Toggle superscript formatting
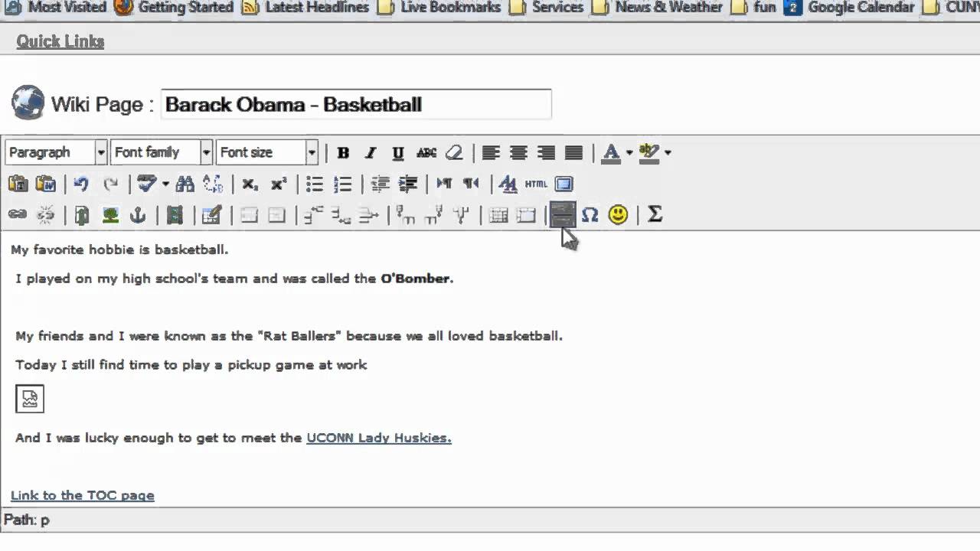 coord(278,184)
